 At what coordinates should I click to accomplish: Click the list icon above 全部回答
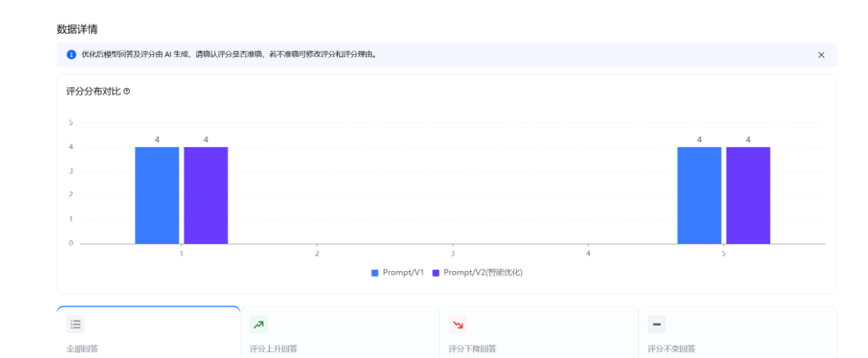(x=76, y=324)
